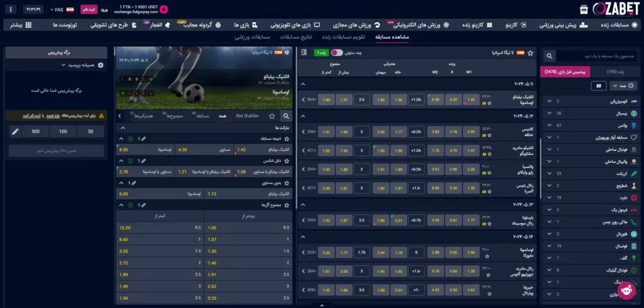Click the search magnifier in the sports sidebar
This screenshot has width=644, height=308.
(548, 56)
